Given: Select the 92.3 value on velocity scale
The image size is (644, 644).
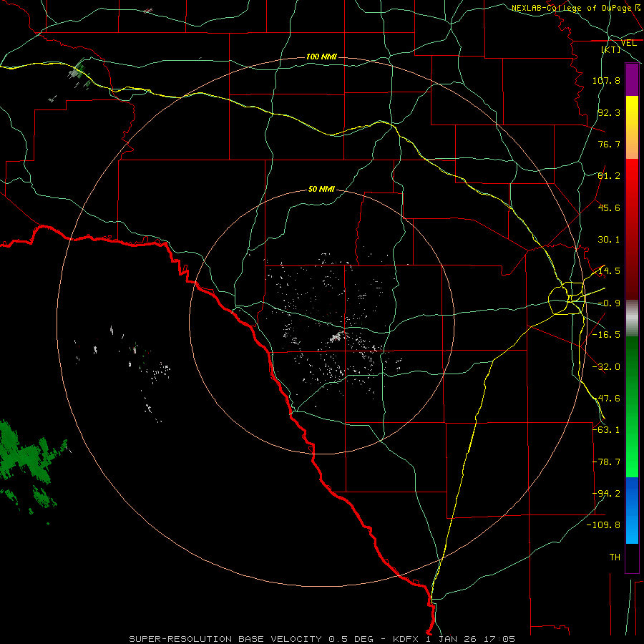Looking at the screenshot, I should tap(609, 112).
